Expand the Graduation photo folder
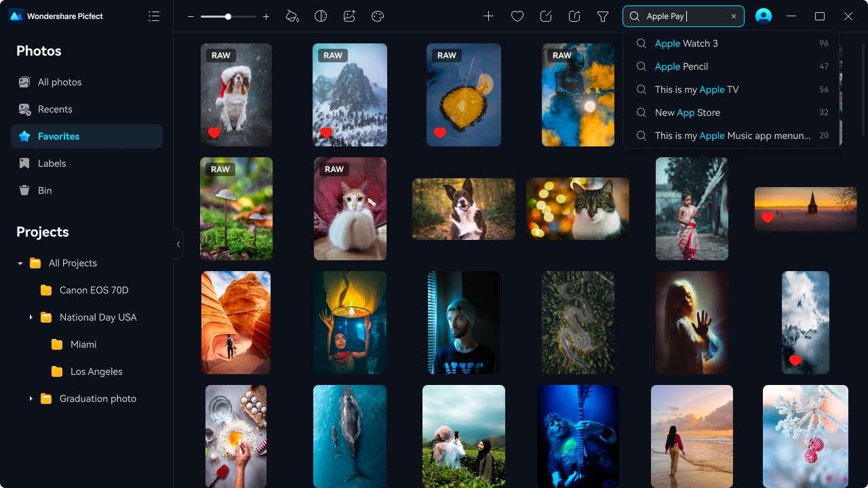 tap(31, 399)
